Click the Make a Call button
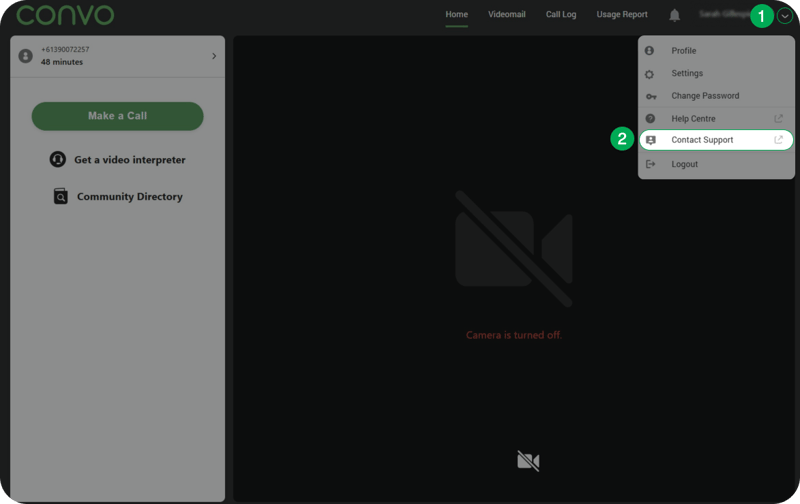The height and width of the screenshot is (504, 800). (117, 116)
